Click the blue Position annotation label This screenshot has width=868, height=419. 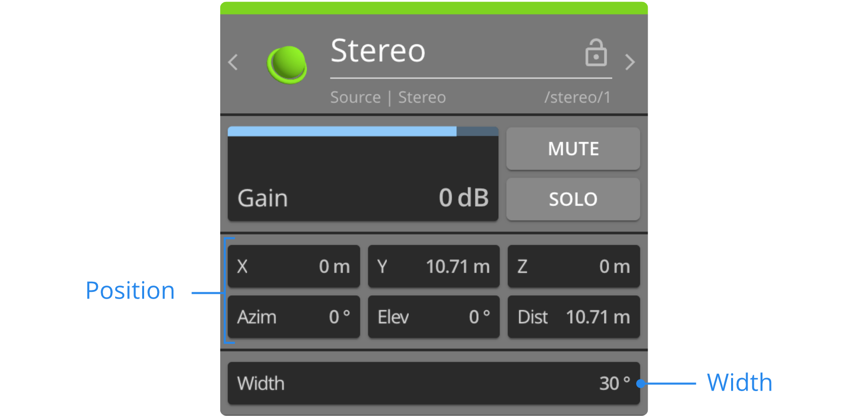(x=130, y=291)
